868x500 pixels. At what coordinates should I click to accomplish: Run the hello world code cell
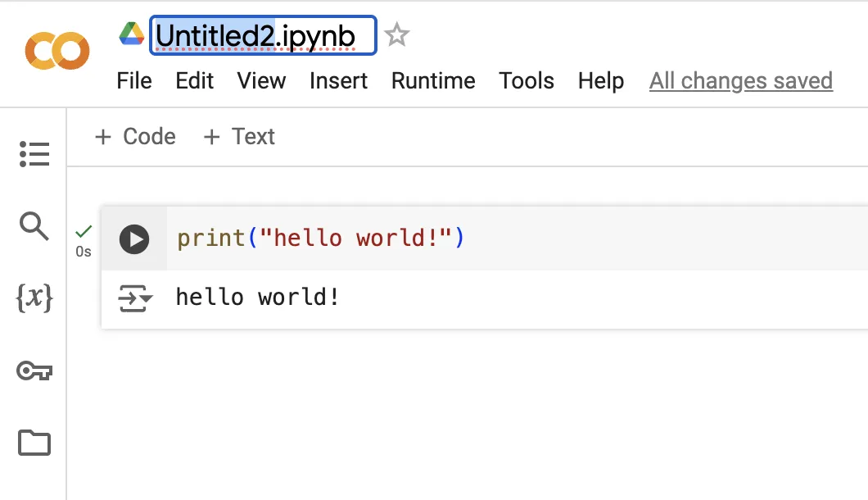(x=134, y=239)
